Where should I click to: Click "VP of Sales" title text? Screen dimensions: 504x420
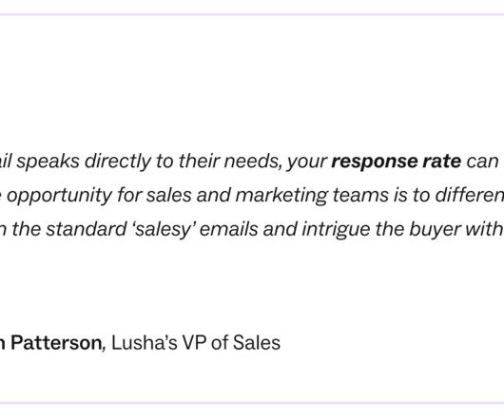(231, 343)
